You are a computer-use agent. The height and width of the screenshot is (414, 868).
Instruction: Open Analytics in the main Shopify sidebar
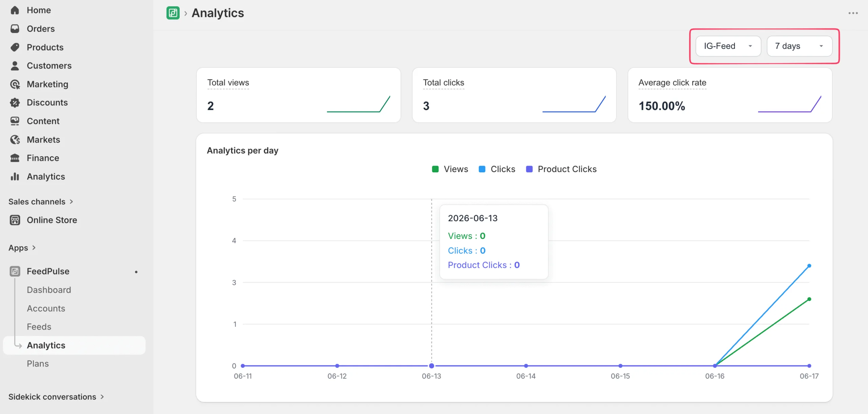46,176
